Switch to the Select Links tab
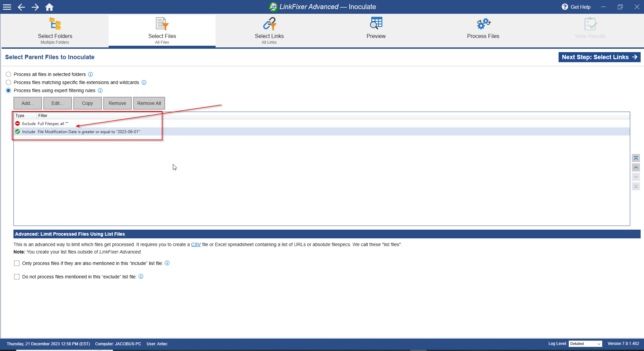Viewport: 644px width, 351px height. click(269, 31)
